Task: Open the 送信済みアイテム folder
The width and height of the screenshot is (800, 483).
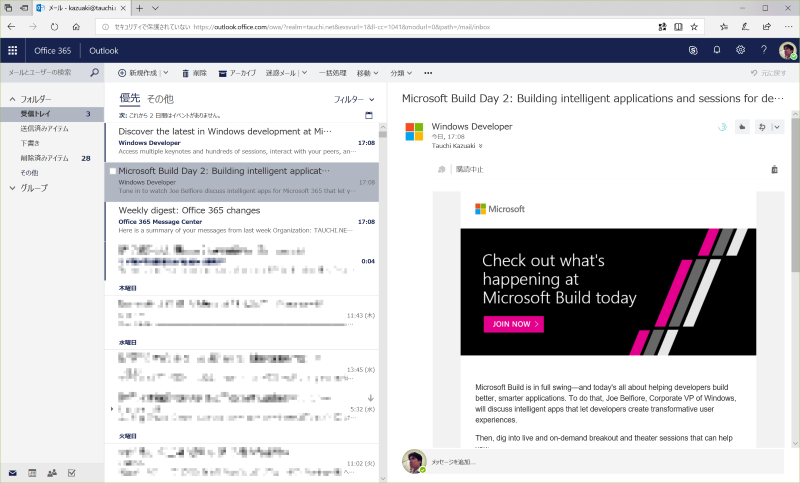Action: 44,129
